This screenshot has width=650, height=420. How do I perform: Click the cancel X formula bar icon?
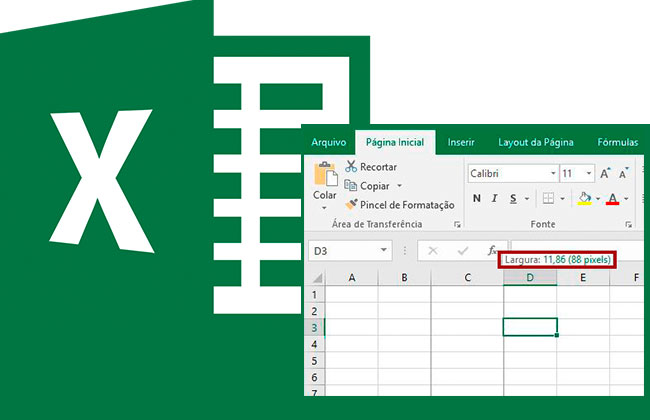click(433, 250)
